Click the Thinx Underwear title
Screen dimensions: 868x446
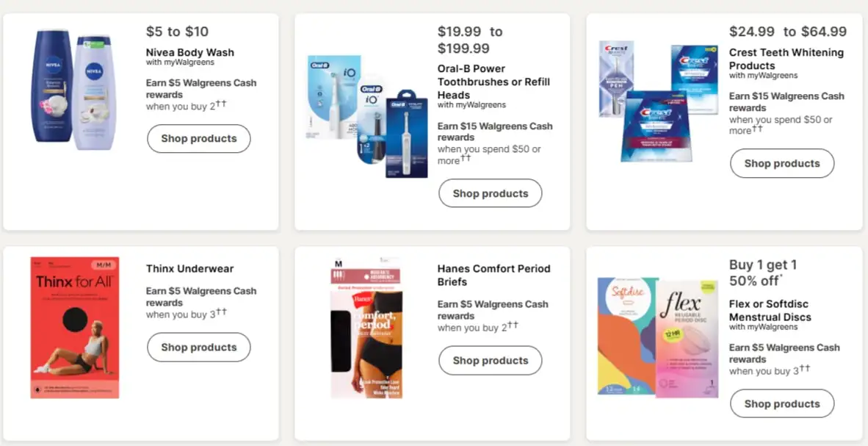click(x=189, y=269)
